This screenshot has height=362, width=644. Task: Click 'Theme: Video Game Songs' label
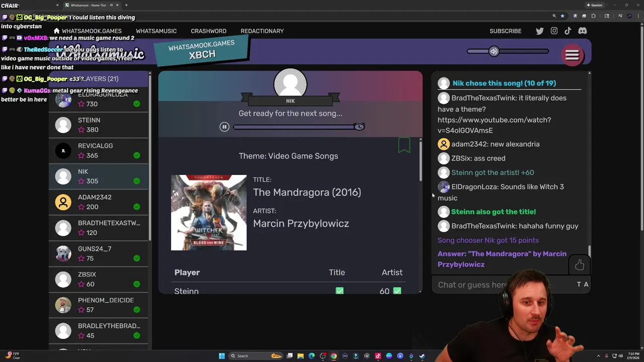click(288, 156)
